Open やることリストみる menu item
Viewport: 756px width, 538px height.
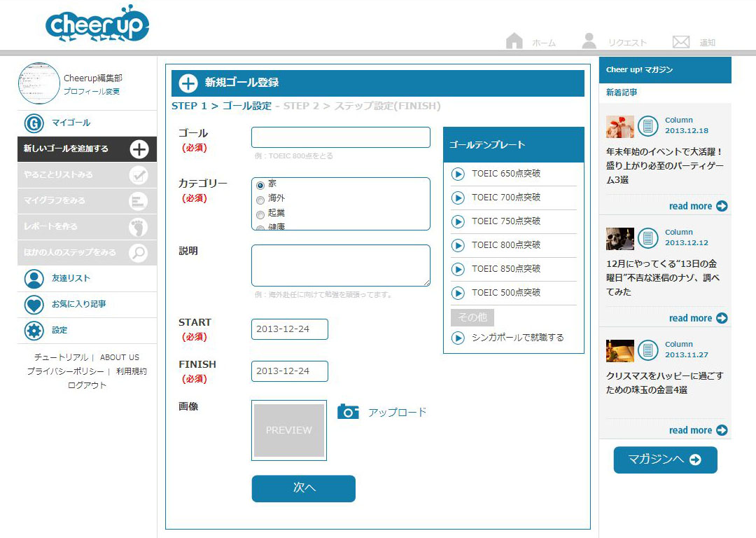pos(84,174)
